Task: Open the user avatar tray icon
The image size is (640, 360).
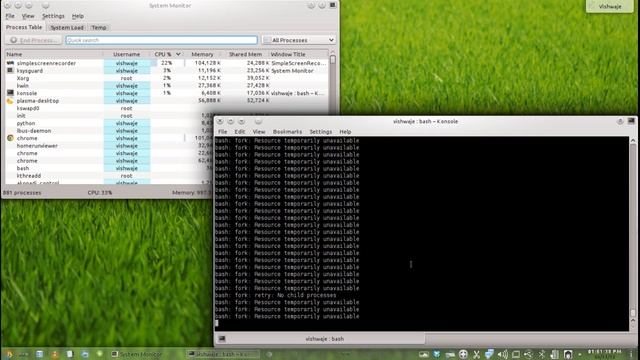Action: (x=568, y=354)
